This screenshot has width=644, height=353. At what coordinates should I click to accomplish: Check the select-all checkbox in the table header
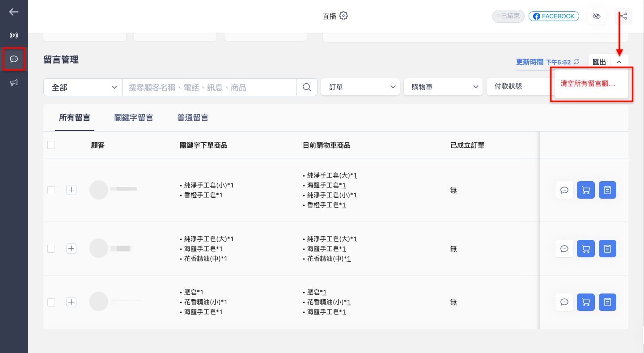click(x=51, y=145)
